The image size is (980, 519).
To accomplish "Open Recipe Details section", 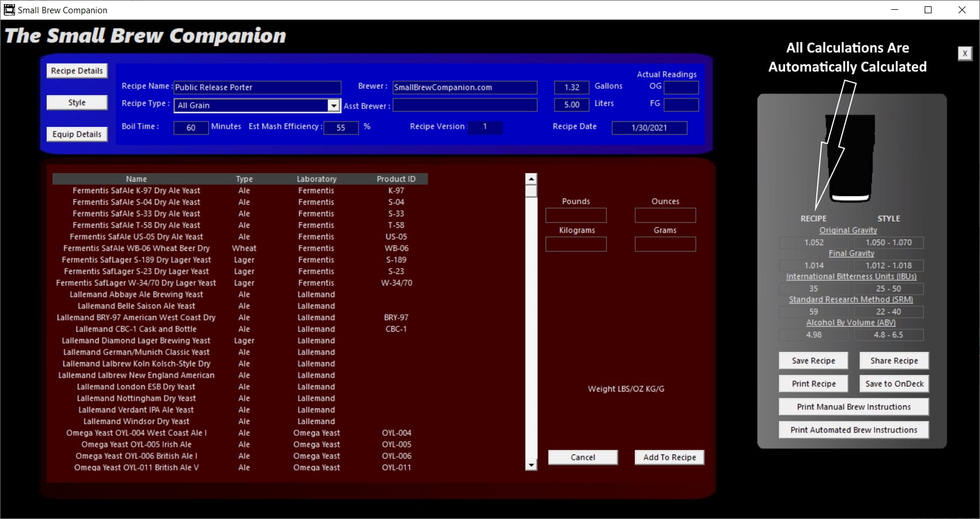I will pos(77,71).
